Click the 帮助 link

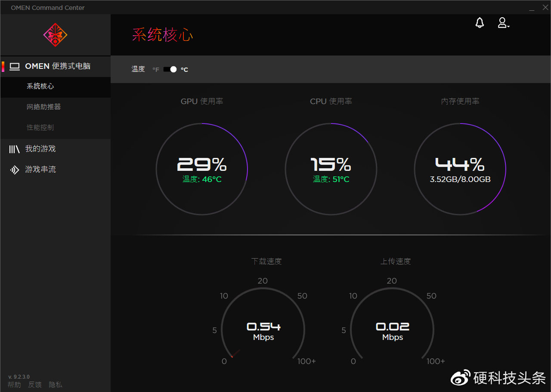pos(14,384)
